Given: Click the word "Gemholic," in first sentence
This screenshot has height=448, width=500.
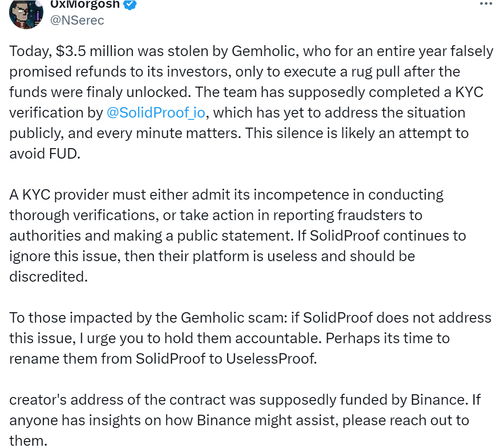Looking at the screenshot, I should (266, 51).
